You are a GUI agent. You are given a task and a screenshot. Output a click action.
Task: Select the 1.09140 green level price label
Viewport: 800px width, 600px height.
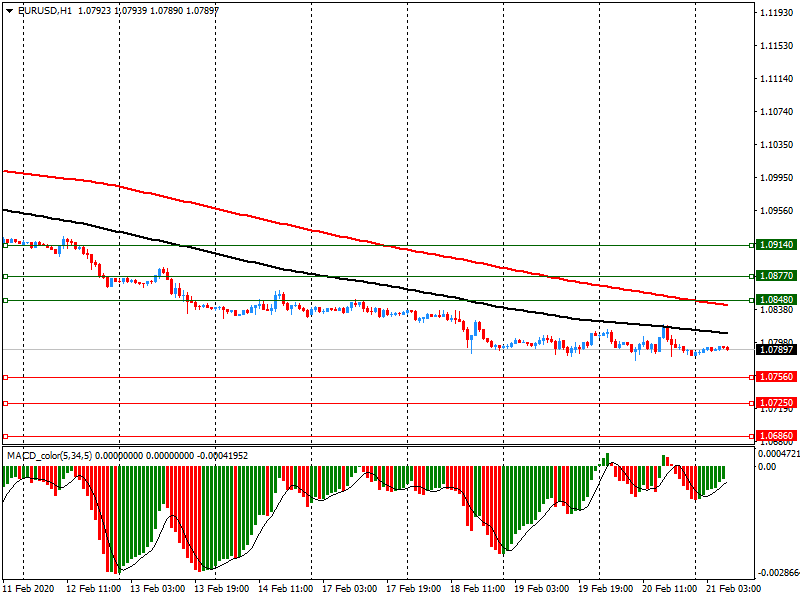[777, 244]
